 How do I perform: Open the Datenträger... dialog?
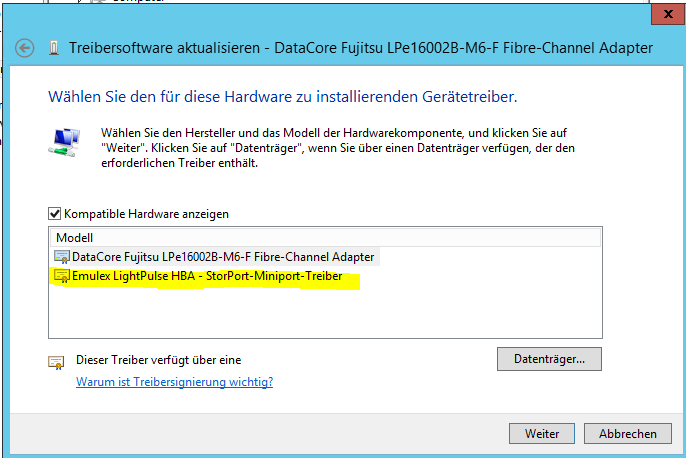pyautogui.click(x=548, y=358)
